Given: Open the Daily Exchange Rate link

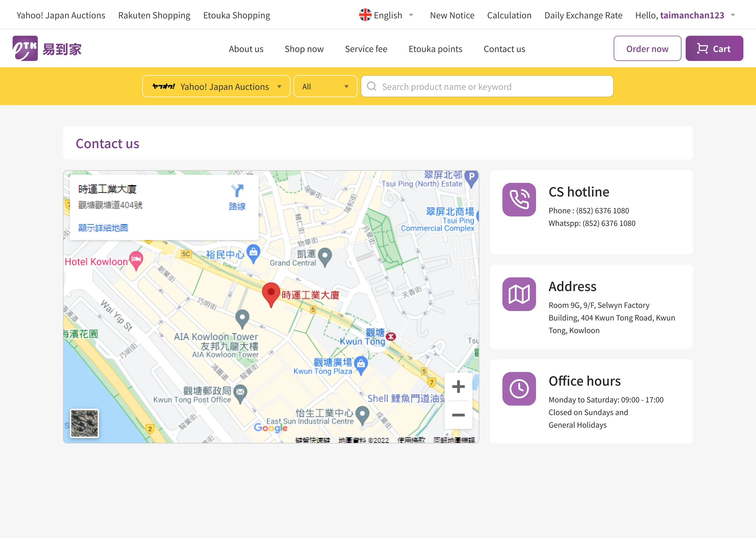Looking at the screenshot, I should pos(583,15).
